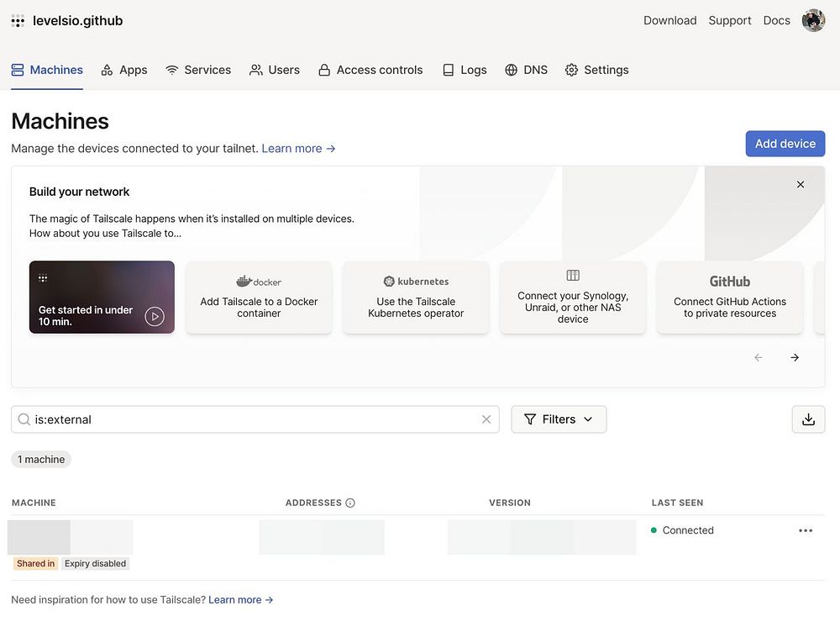Open the Logs tab
Viewport: 840px width, 627px height.
coord(465,71)
